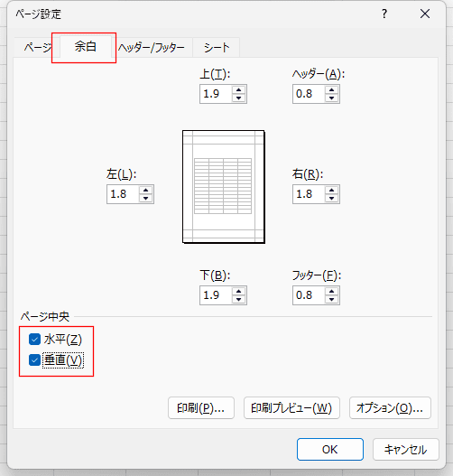The image size is (453, 476).
Task: Decrease footer margin with down spinner arrow
Action: [331, 299]
